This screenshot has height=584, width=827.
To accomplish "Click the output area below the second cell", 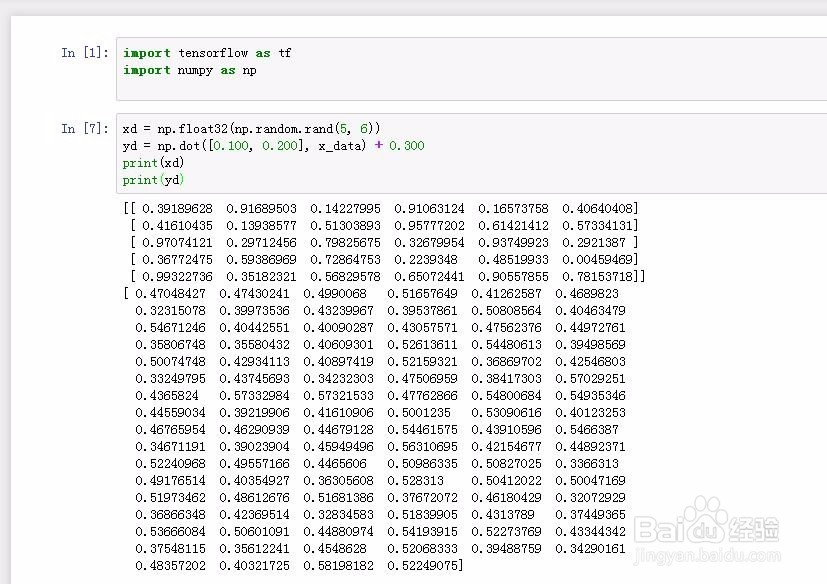I will [400, 380].
